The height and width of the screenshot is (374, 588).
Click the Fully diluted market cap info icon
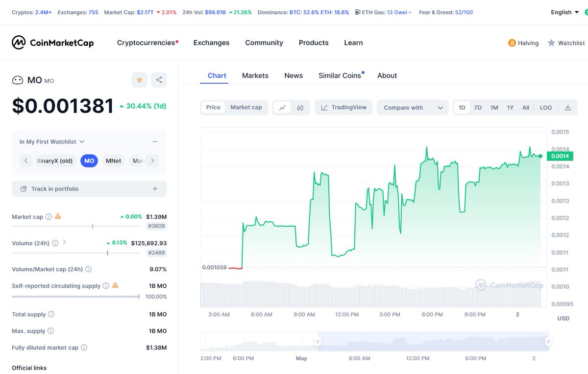click(x=84, y=348)
